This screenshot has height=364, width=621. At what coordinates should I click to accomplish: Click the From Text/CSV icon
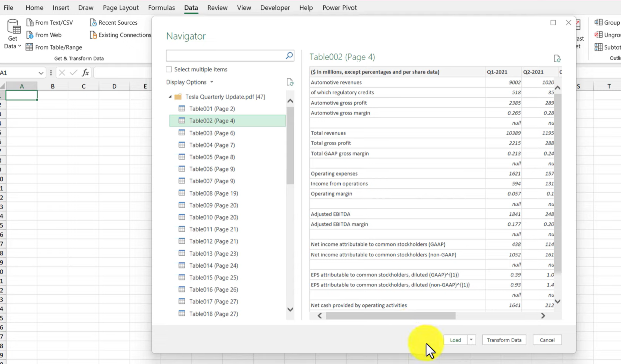[x=30, y=23]
